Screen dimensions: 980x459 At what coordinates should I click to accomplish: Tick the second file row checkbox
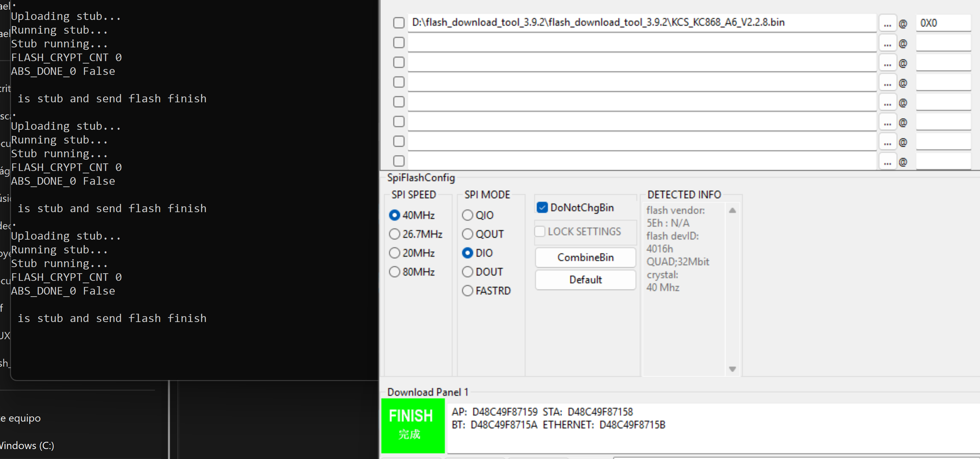click(398, 43)
